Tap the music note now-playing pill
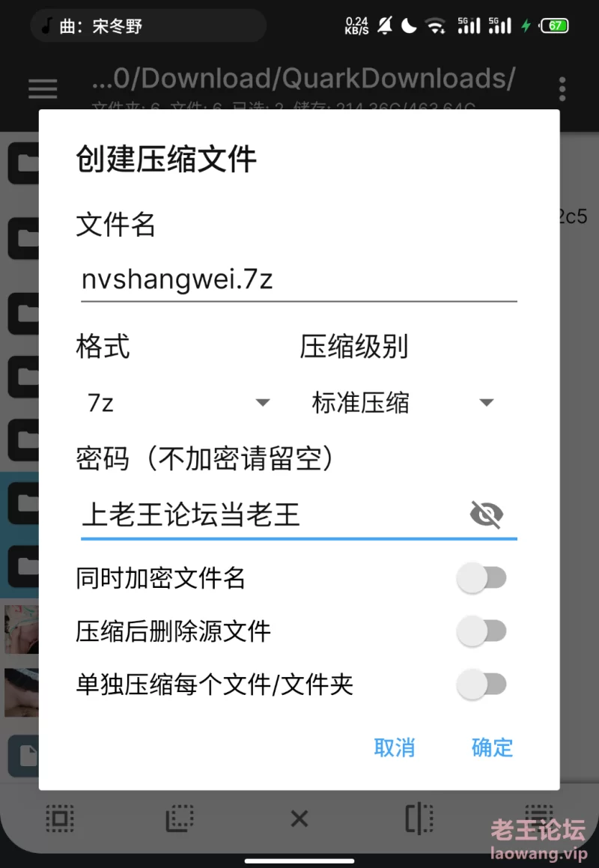599x868 pixels. (148, 25)
